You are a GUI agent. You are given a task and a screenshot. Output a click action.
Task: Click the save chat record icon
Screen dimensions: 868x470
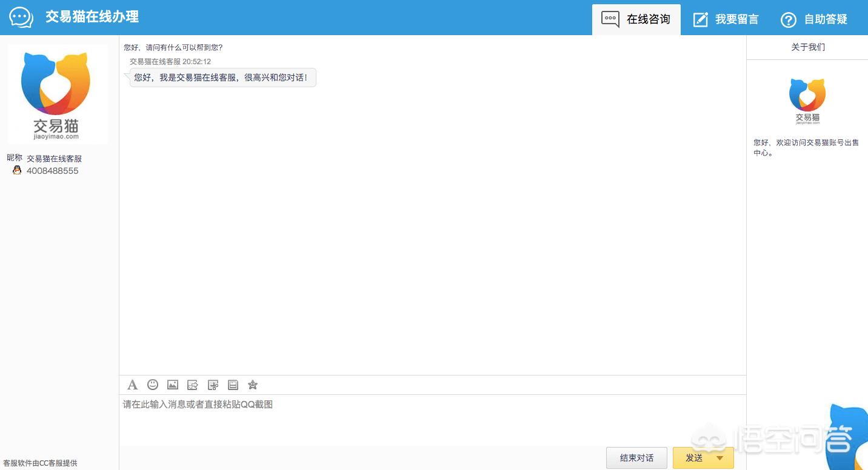233,385
